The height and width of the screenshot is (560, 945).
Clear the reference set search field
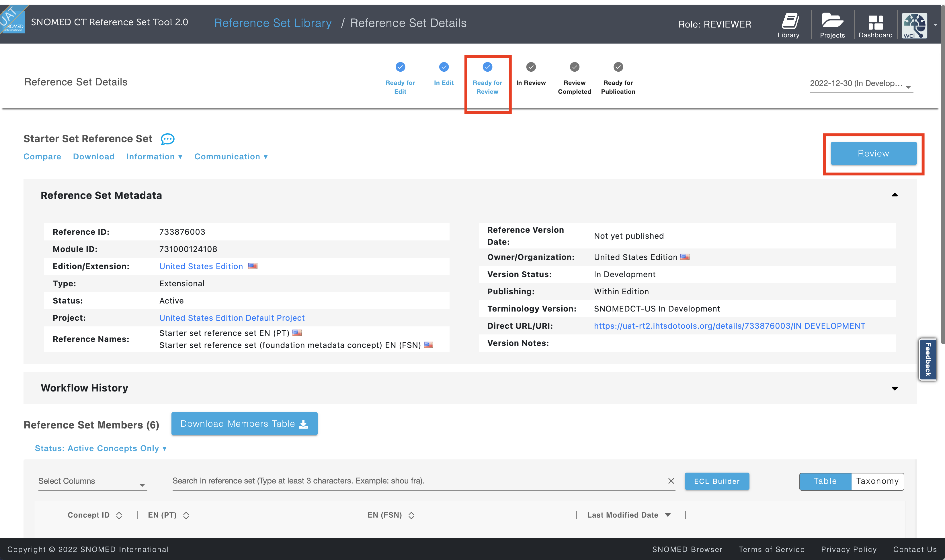(x=671, y=481)
